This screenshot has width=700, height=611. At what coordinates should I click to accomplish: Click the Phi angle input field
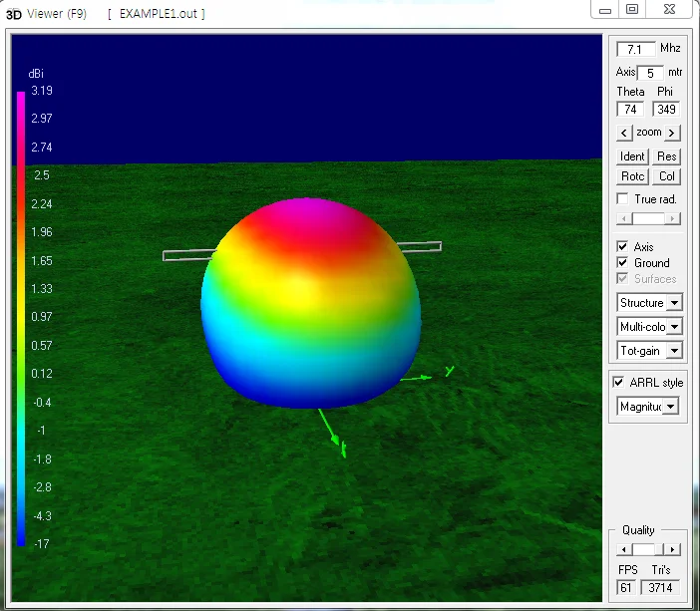coord(665,110)
